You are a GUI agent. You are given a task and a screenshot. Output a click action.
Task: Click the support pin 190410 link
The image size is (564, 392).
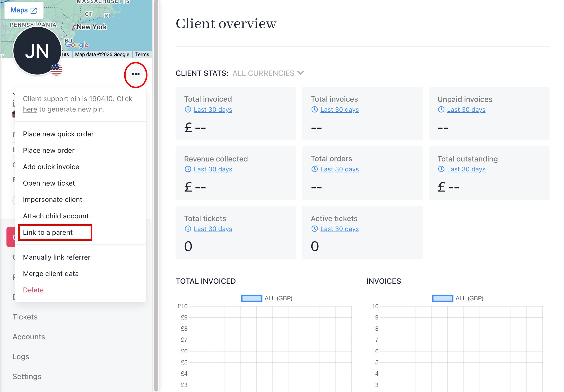[101, 99]
